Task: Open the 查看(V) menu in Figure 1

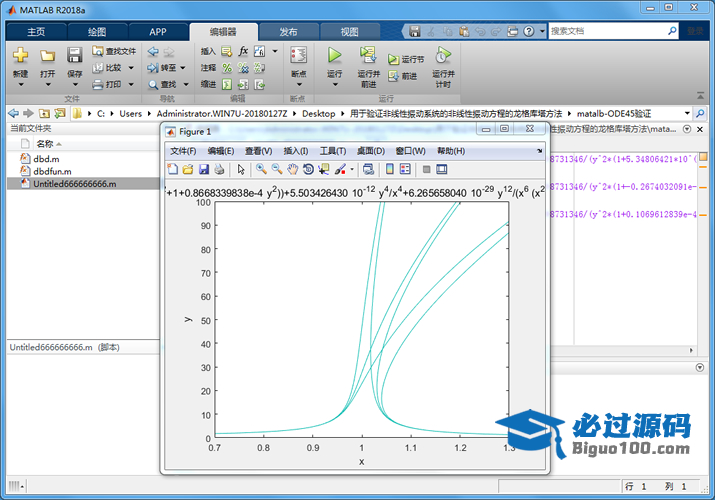Action: coord(259,151)
